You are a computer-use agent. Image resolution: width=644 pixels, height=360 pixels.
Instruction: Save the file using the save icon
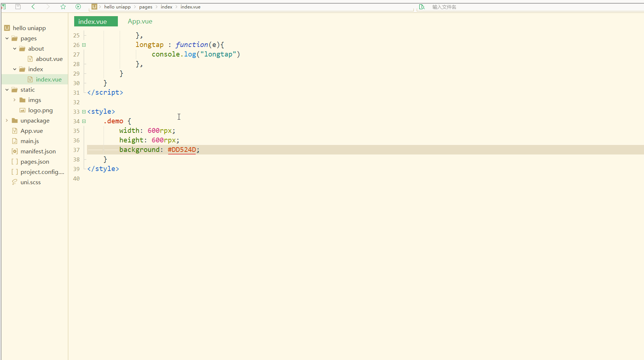[18, 7]
